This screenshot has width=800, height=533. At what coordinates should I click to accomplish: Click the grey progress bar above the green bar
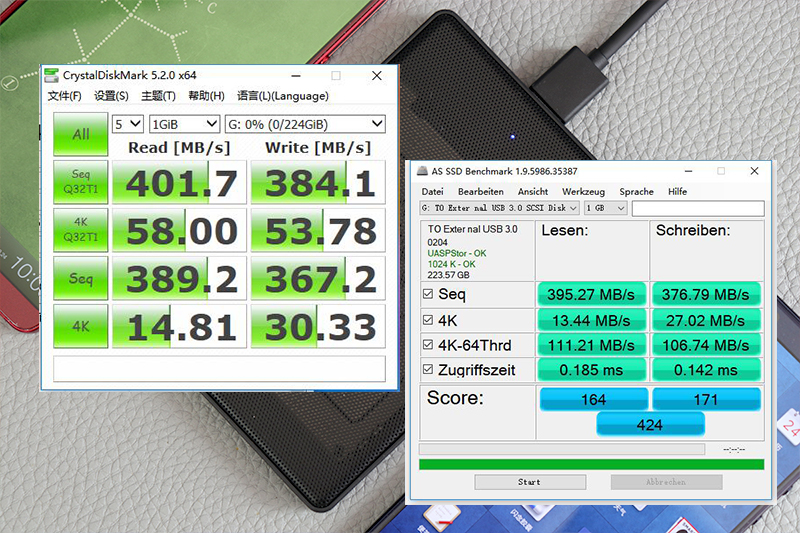(x=562, y=449)
